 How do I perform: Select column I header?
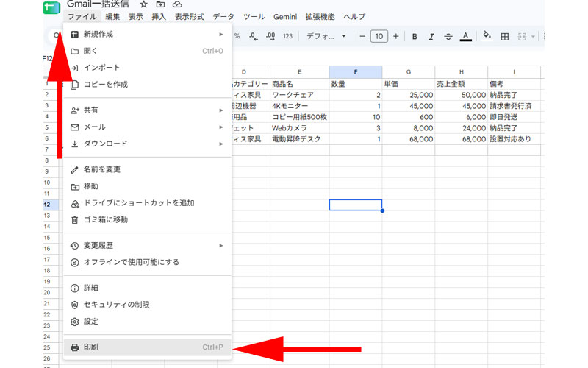pyautogui.click(x=514, y=71)
